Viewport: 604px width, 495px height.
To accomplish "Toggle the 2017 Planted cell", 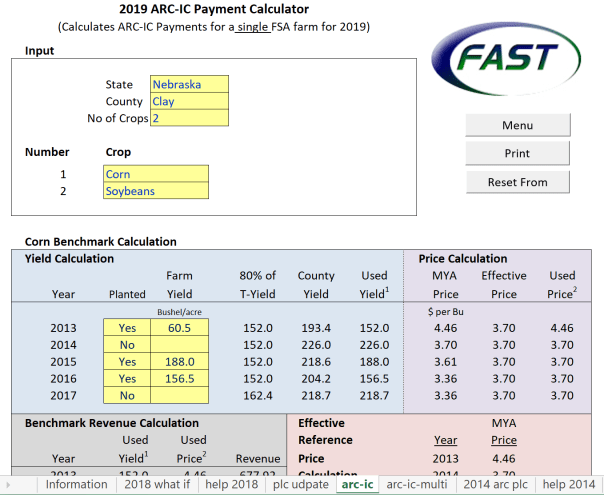I will pos(126,396).
